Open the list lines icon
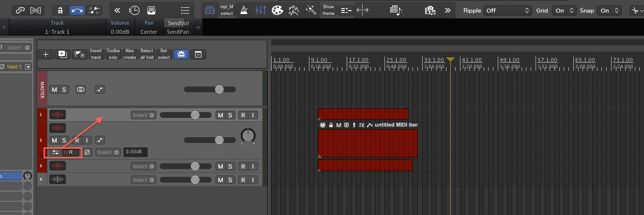This screenshot has width=644, height=215. point(185,10)
